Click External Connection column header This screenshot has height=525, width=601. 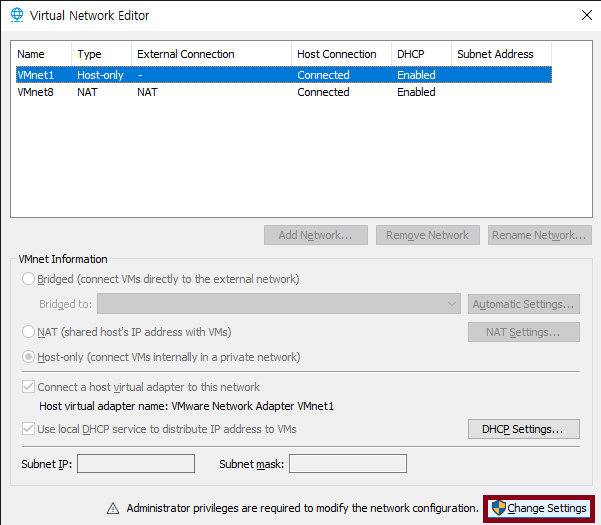click(212, 54)
